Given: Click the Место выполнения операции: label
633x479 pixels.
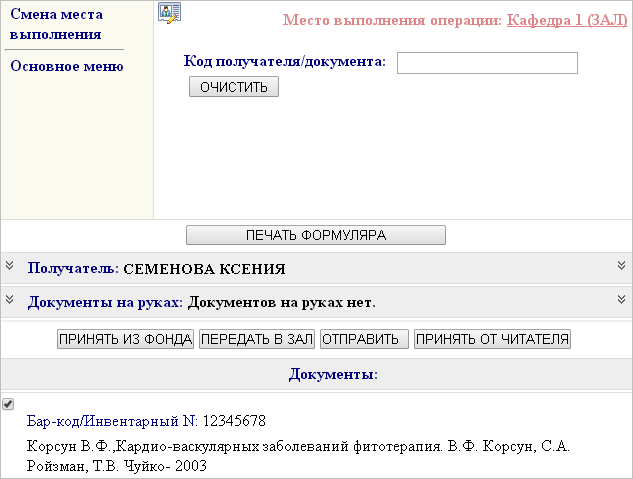Looking at the screenshot, I should point(392,20).
